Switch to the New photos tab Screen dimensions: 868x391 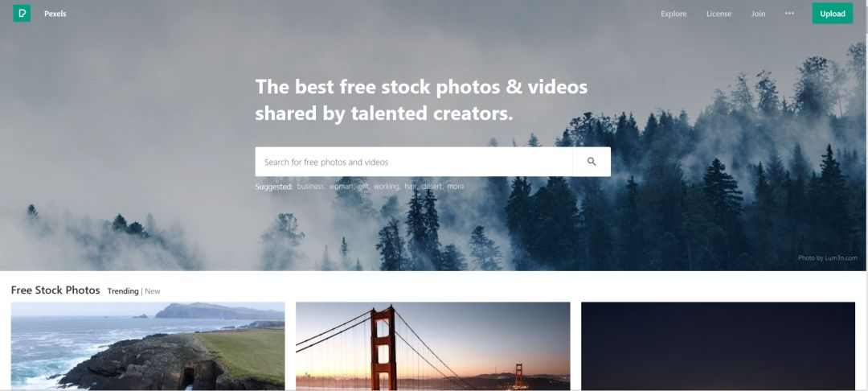(153, 291)
